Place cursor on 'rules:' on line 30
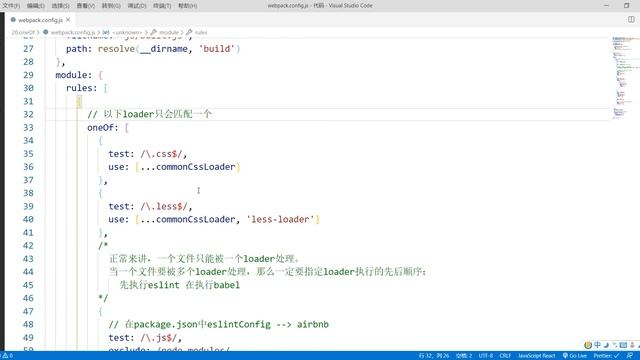 coord(82,88)
